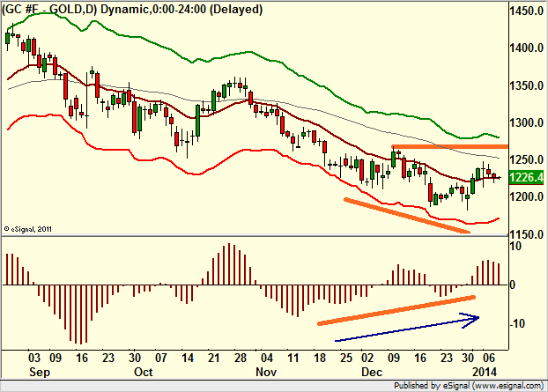This screenshot has height=392, width=548.
Task: Click the tallest histogram bar near October 28
Action: click(x=229, y=264)
